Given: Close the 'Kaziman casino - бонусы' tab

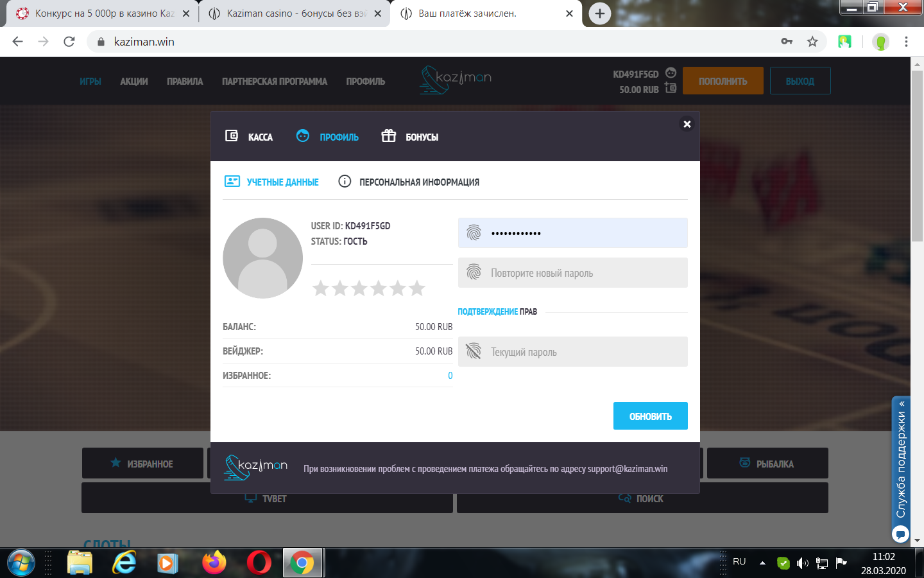Looking at the screenshot, I should [x=378, y=13].
